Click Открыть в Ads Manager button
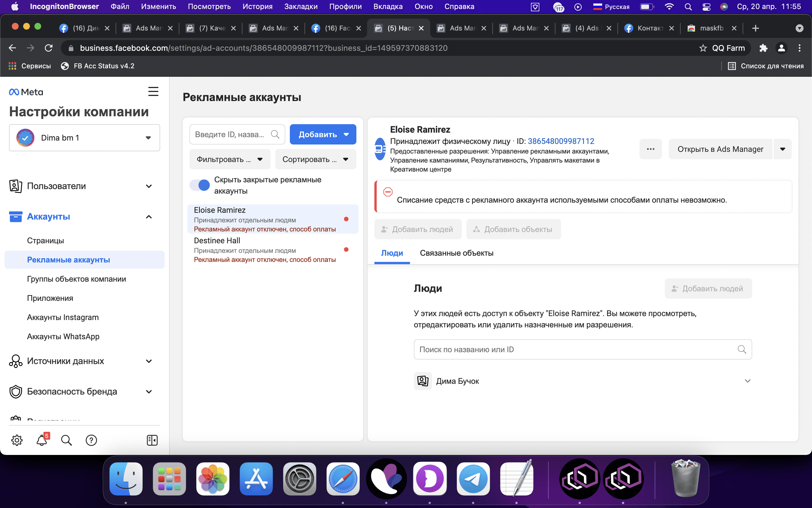Viewport: 812px width, 508px height. point(720,149)
